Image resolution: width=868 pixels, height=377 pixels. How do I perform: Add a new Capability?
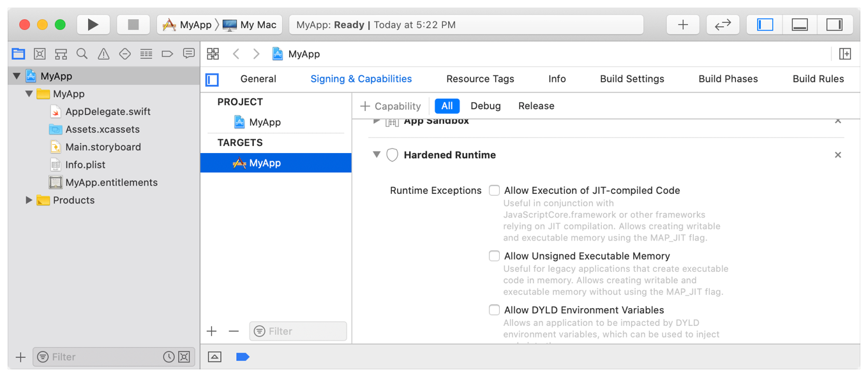(391, 106)
